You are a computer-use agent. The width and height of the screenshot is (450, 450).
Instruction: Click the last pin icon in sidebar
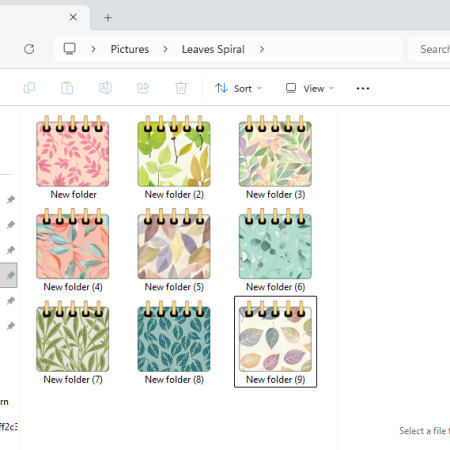[x=11, y=326]
